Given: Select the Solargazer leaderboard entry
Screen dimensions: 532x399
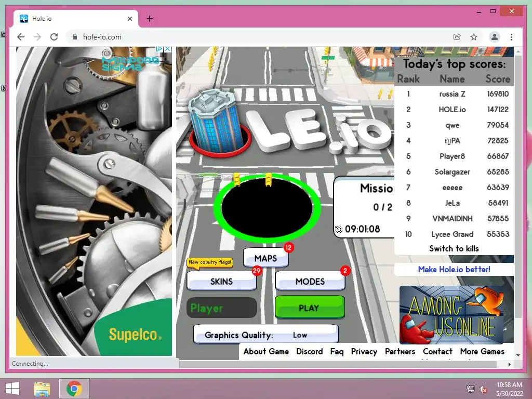Looking at the screenshot, I should (x=454, y=172).
